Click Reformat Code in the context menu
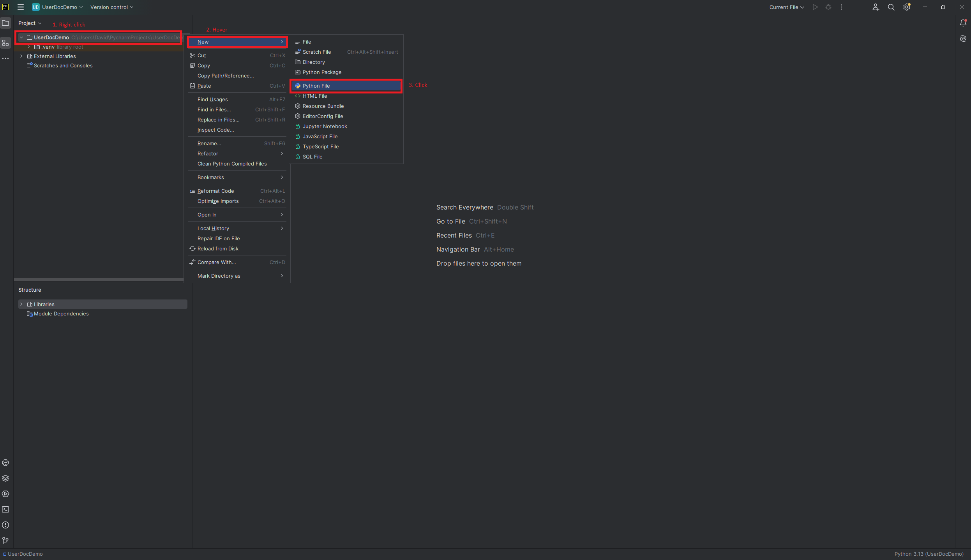 tap(215, 191)
